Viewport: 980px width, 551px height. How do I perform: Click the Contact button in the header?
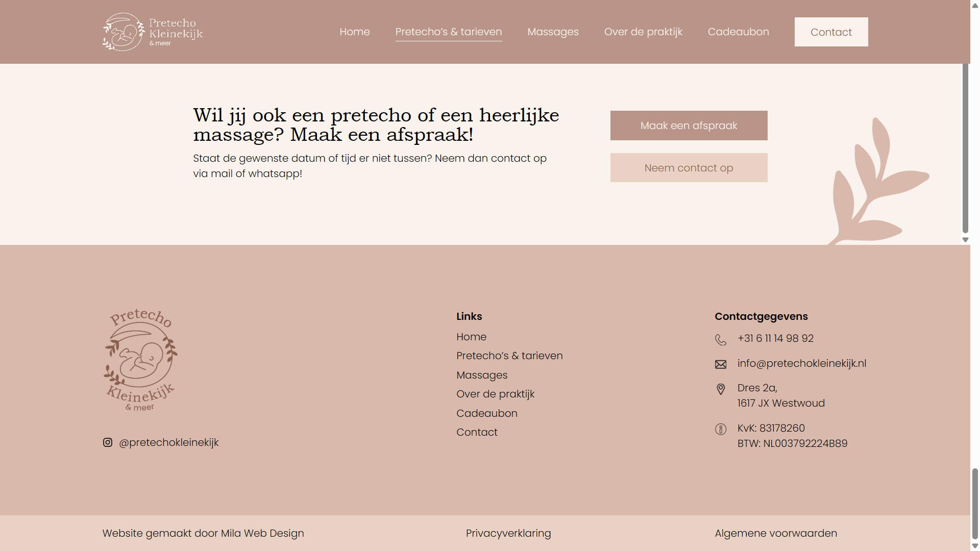point(831,32)
